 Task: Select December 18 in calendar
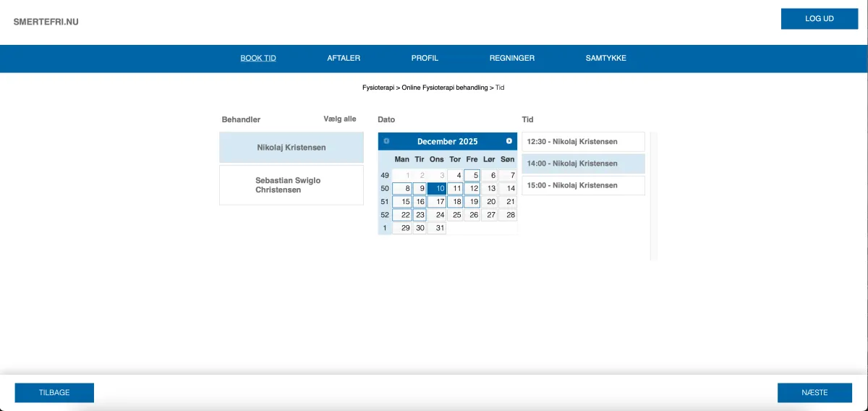tap(455, 202)
